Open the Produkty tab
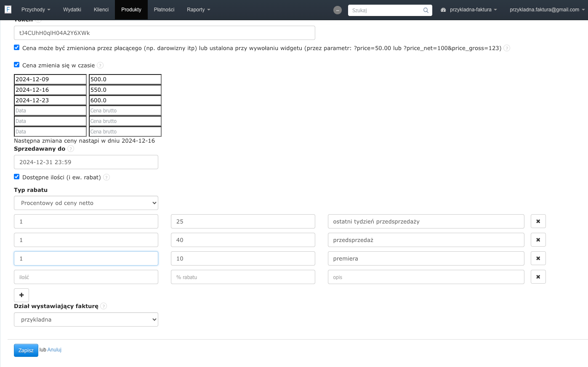 click(131, 10)
